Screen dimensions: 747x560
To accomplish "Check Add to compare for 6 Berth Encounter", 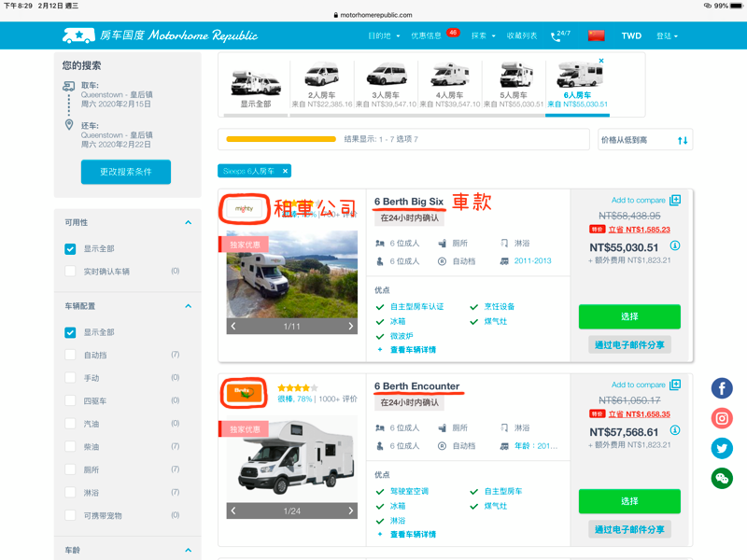I will pos(675,385).
